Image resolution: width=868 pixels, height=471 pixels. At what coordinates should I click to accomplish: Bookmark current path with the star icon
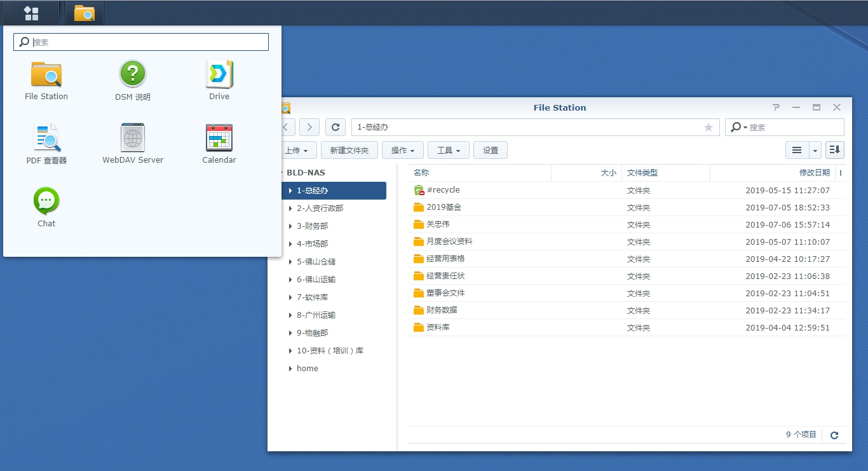(x=709, y=127)
